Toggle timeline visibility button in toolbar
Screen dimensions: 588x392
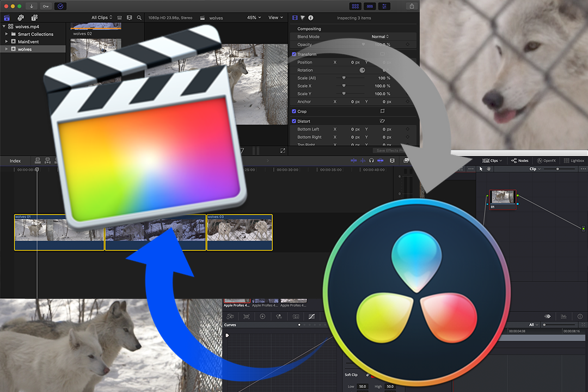(370, 6)
